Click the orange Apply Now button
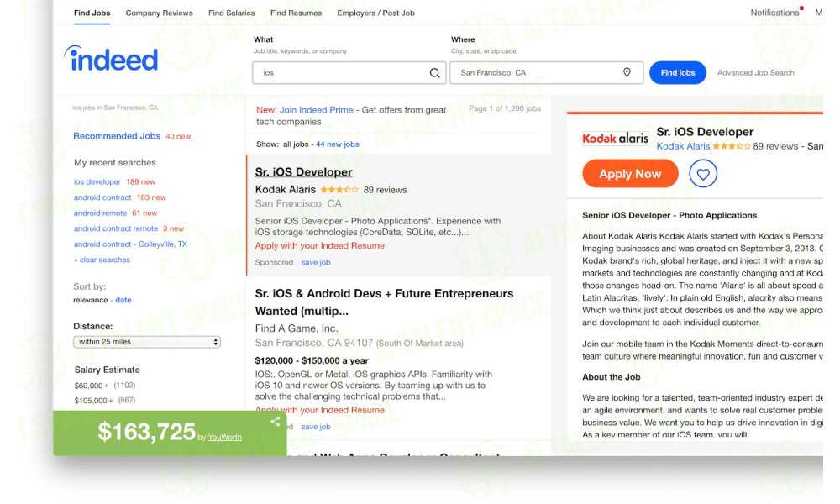840x504 pixels. point(630,174)
